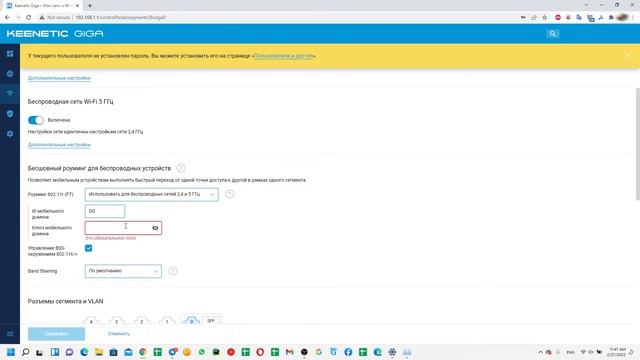The width and height of the screenshot is (640, 360).
Task: Open the Wi-Fi networks icon in sidebar
Action: (10, 93)
